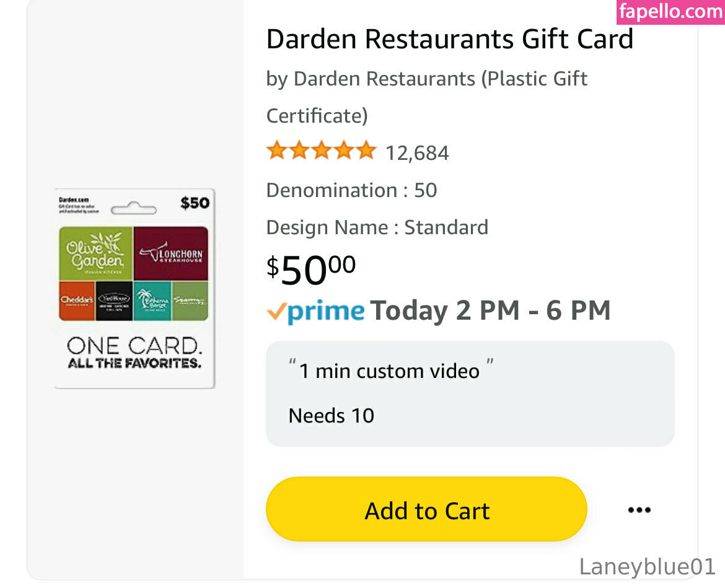The height and width of the screenshot is (588, 725).
Task: Click the Add to Cart button
Action: click(x=426, y=510)
